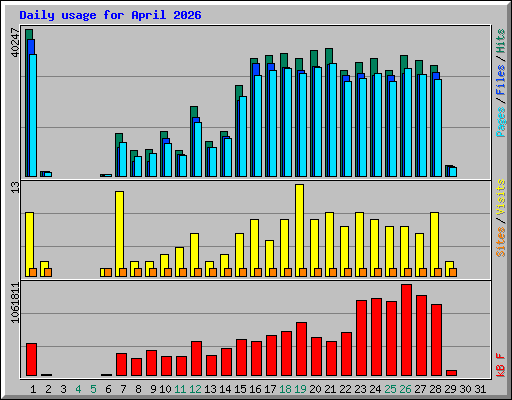Click day label 21 on the x-axis

pos(330,389)
